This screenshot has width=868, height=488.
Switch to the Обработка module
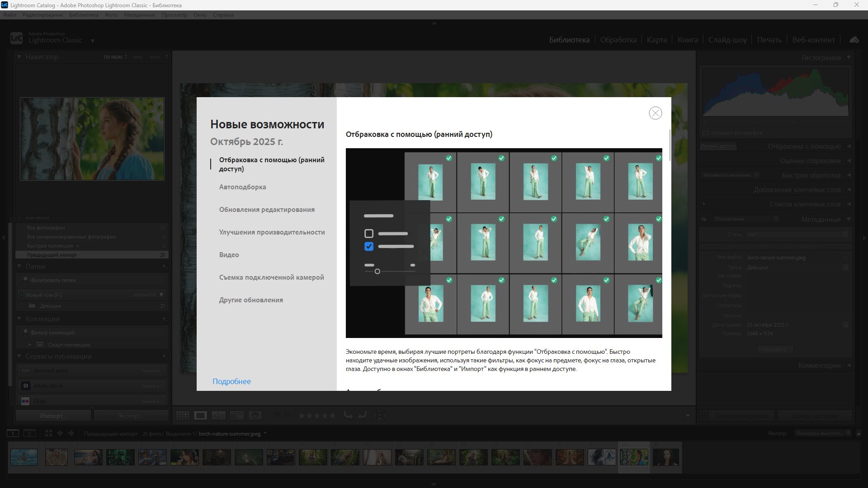click(x=618, y=40)
